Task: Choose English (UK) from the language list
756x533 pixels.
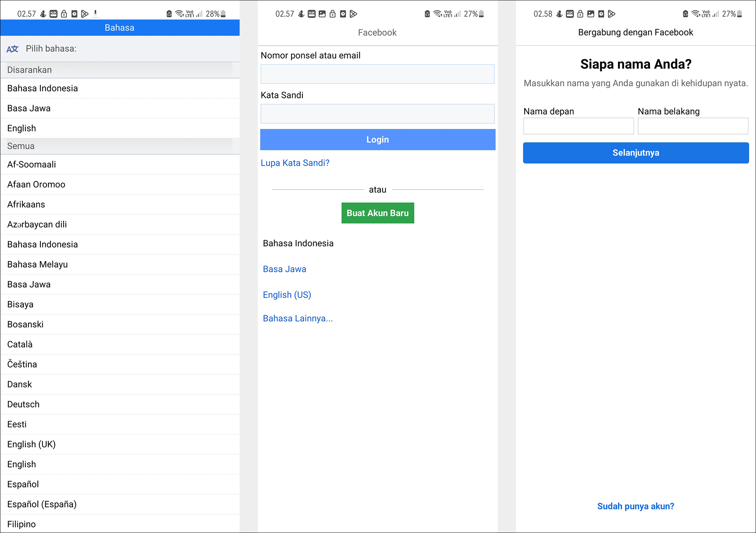Action: pos(31,444)
